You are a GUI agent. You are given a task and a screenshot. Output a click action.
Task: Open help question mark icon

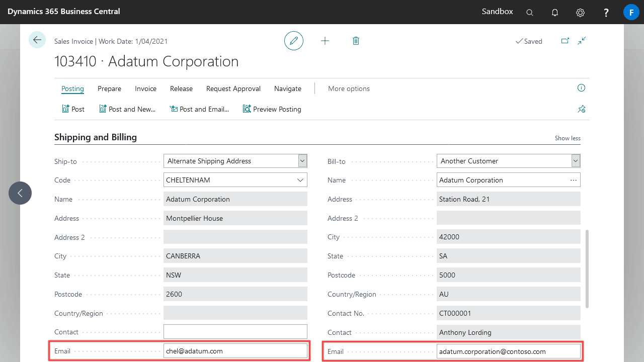606,13
